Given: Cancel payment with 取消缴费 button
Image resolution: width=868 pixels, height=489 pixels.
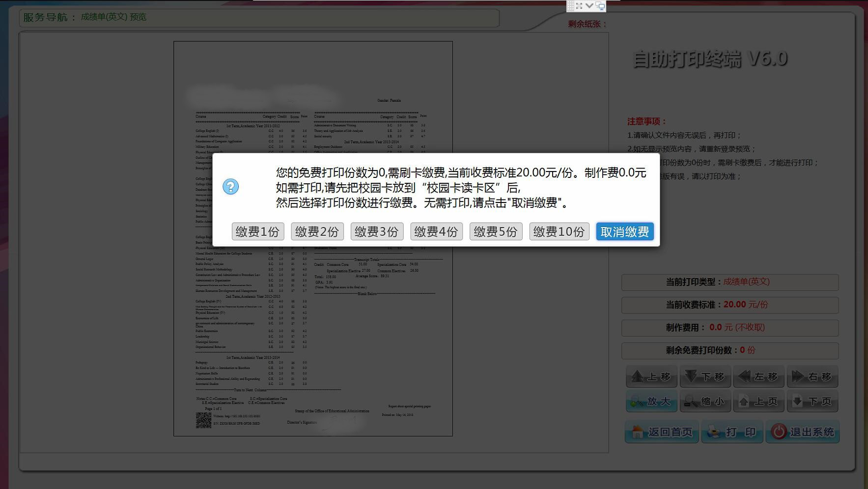Looking at the screenshot, I should pyautogui.click(x=624, y=231).
